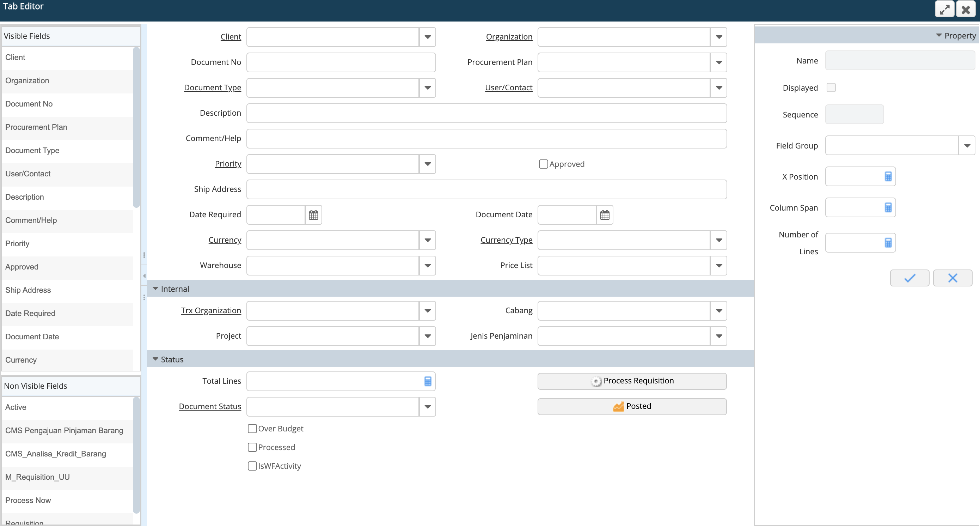The image size is (980, 527).
Task: Expand the Tab Editor to full screen
Action: 944,10
